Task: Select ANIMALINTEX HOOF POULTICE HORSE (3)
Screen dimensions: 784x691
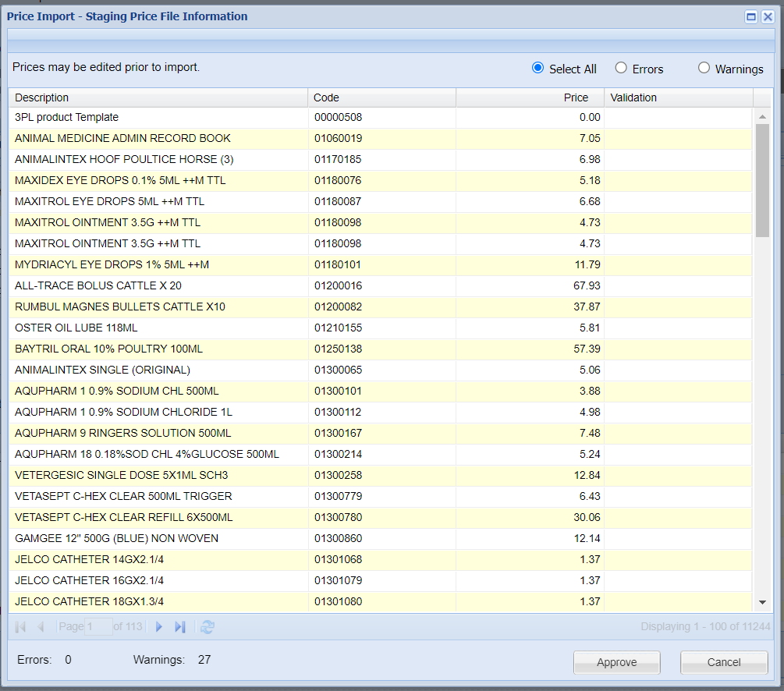Action: (x=380, y=160)
